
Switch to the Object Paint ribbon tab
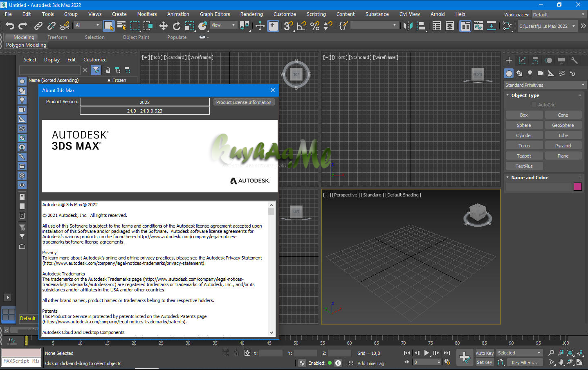pos(136,37)
